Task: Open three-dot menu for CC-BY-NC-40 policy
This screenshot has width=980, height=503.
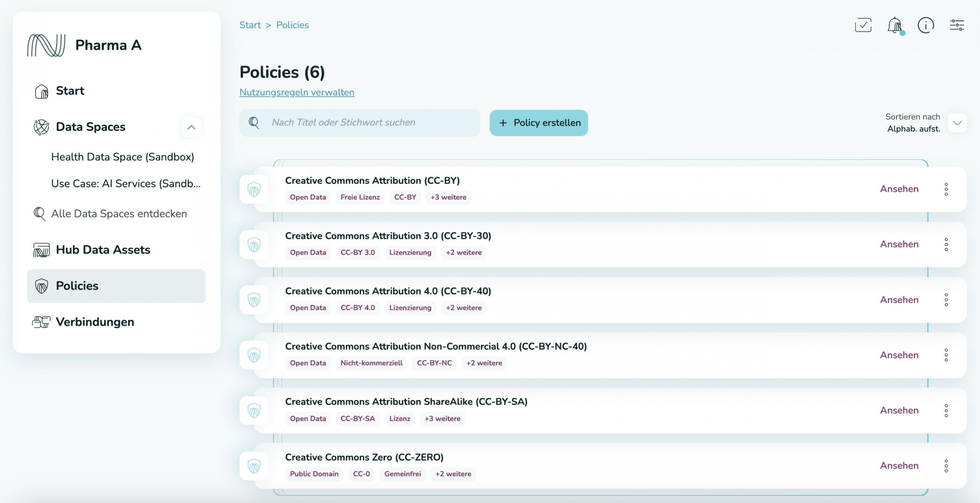Action: [x=946, y=355]
